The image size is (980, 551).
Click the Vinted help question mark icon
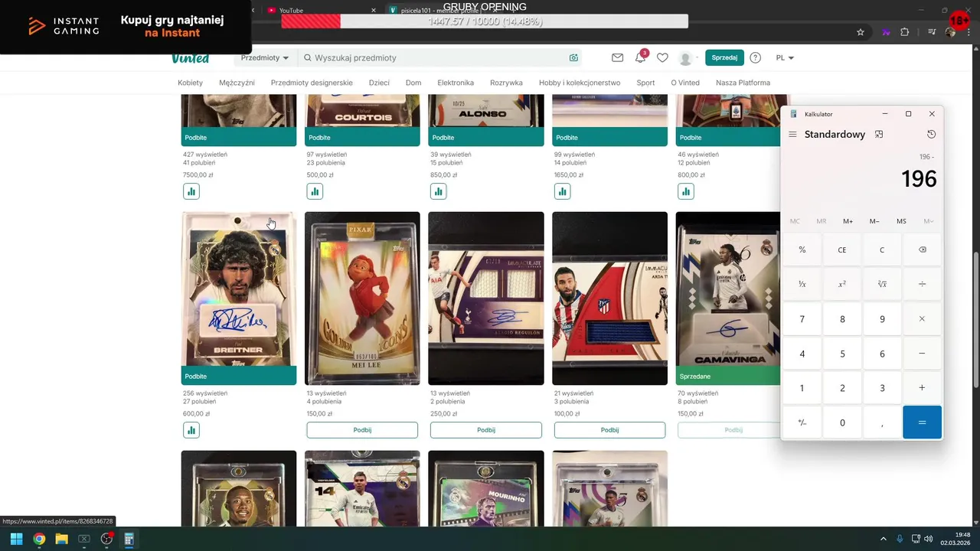pos(756,58)
